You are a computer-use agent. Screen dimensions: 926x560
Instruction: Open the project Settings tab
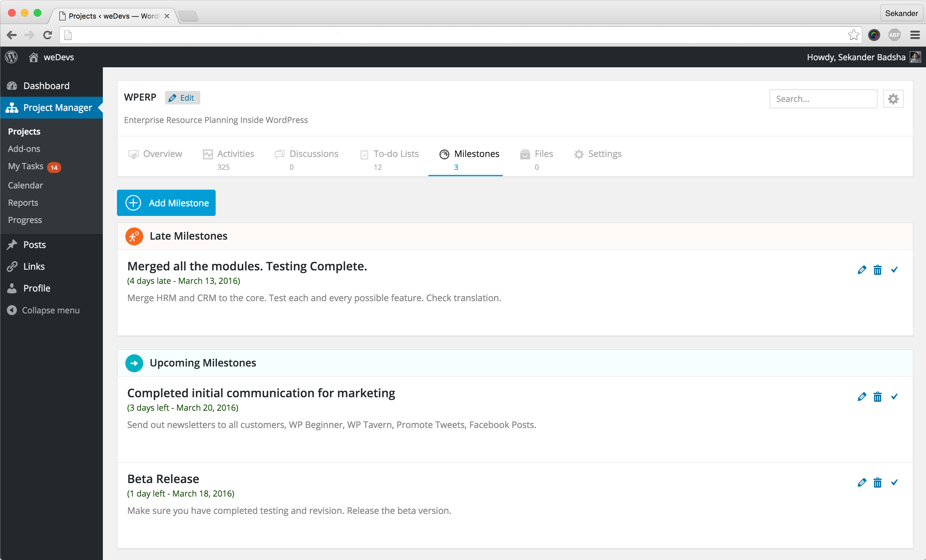[x=598, y=154]
